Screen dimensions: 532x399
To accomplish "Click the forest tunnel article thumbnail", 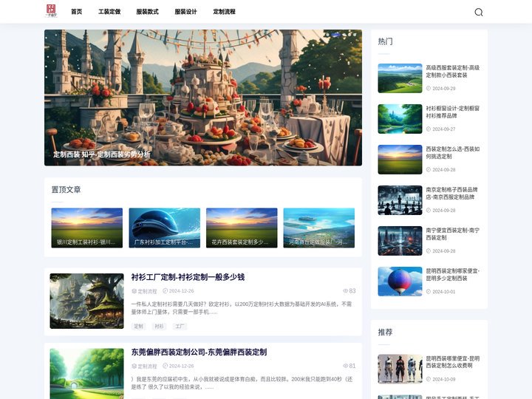I will [87, 374].
